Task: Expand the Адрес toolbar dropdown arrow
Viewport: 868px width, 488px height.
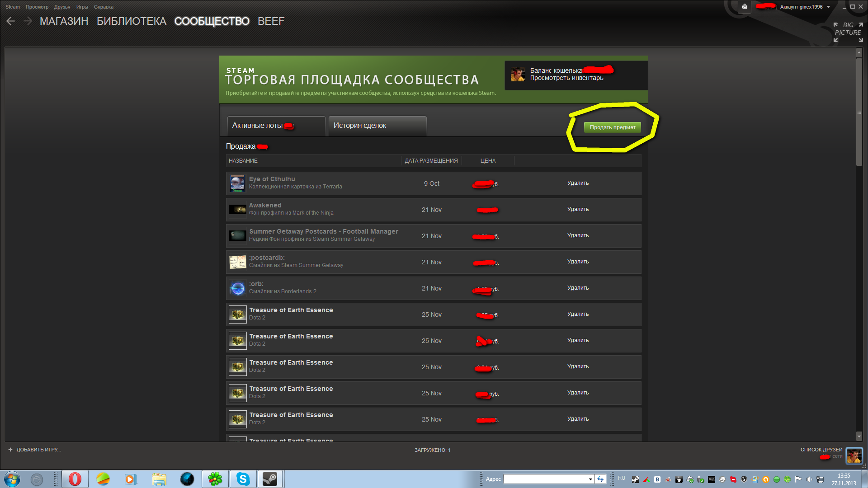Action: (x=590, y=479)
